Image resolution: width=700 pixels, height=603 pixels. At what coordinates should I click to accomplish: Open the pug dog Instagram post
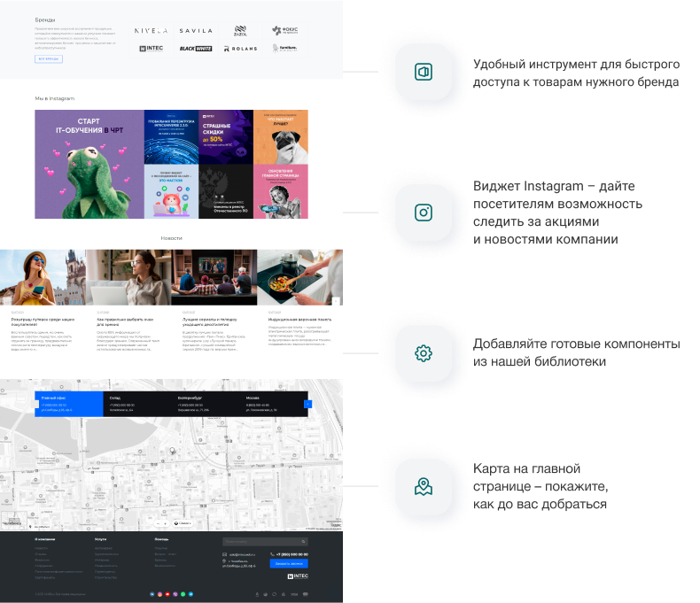pos(281,136)
